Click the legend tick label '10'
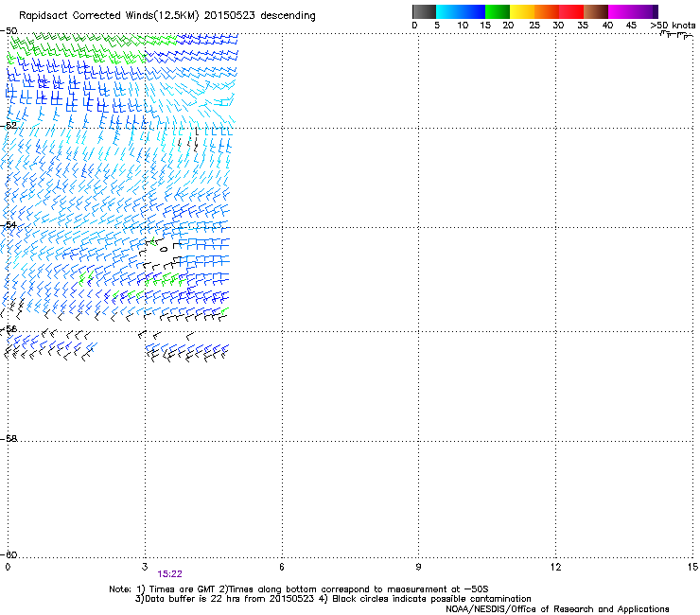Image resolution: width=700 pixels, height=615 pixels. tap(463, 25)
